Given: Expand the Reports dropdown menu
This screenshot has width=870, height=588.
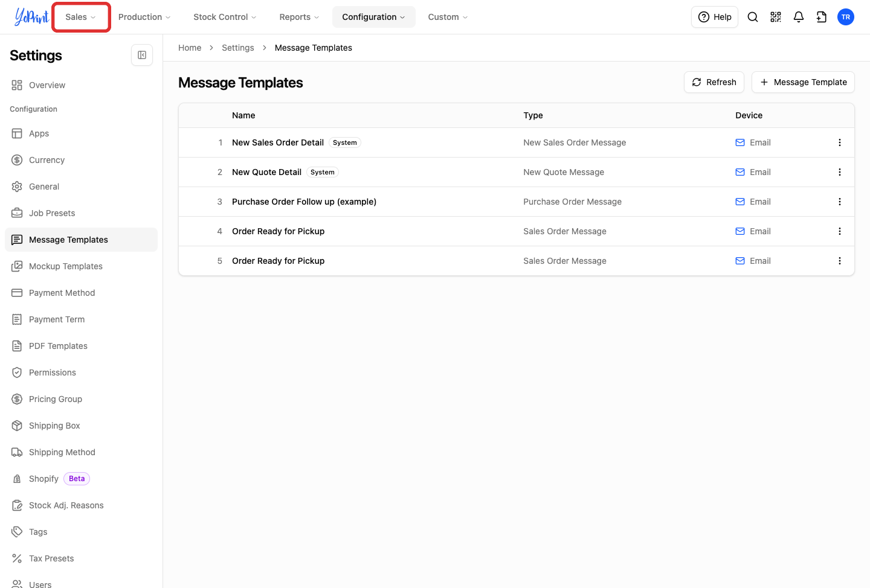Looking at the screenshot, I should pos(299,17).
